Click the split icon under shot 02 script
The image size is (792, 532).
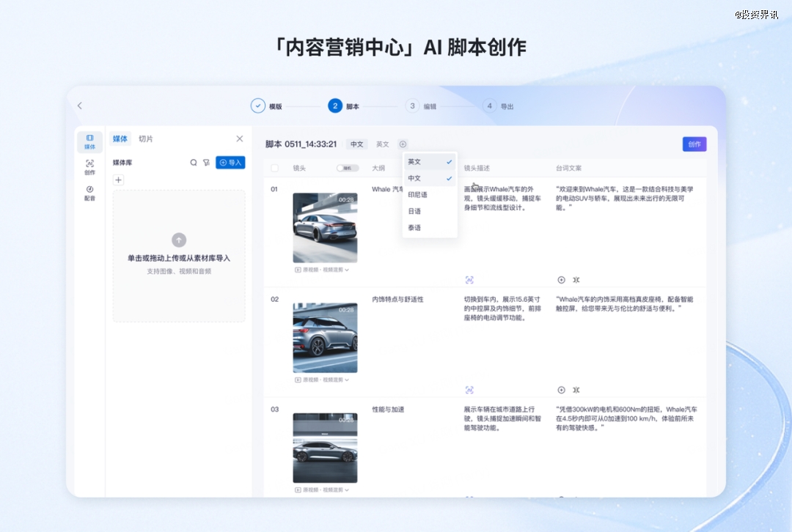(576, 390)
